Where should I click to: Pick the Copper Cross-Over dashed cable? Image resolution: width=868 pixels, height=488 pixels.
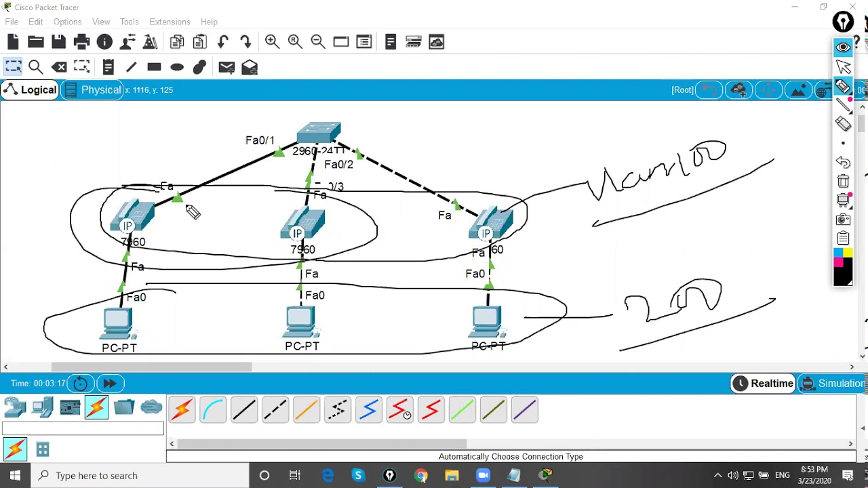[275, 409]
